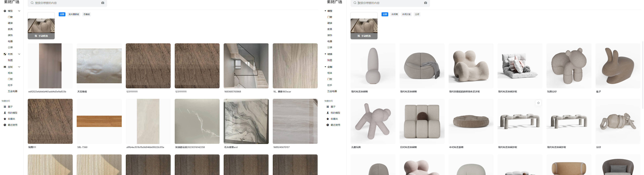Viewport: 644px width, 175px height.
Task: Select 实木踢脚线 filter tag
Action: [x=74, y=14]
